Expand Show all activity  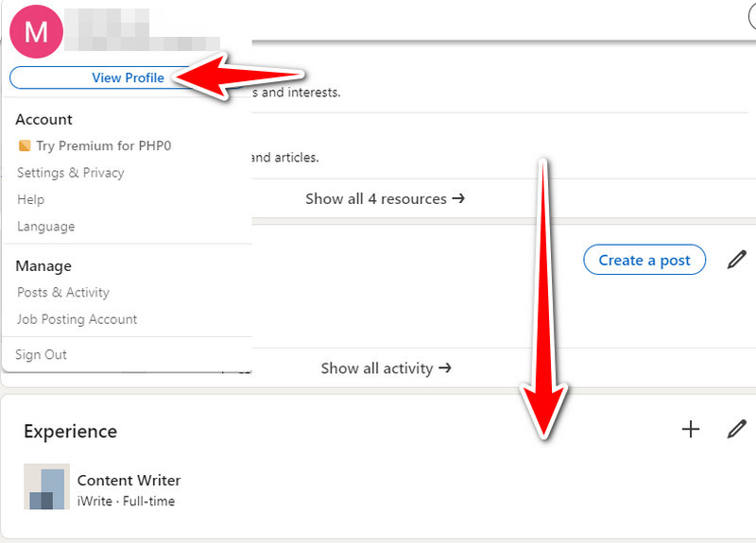386,368
